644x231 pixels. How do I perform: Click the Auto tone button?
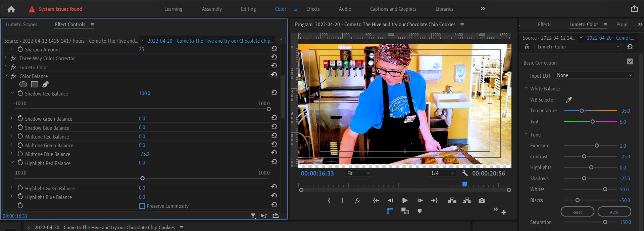click(x=614, y=212)
